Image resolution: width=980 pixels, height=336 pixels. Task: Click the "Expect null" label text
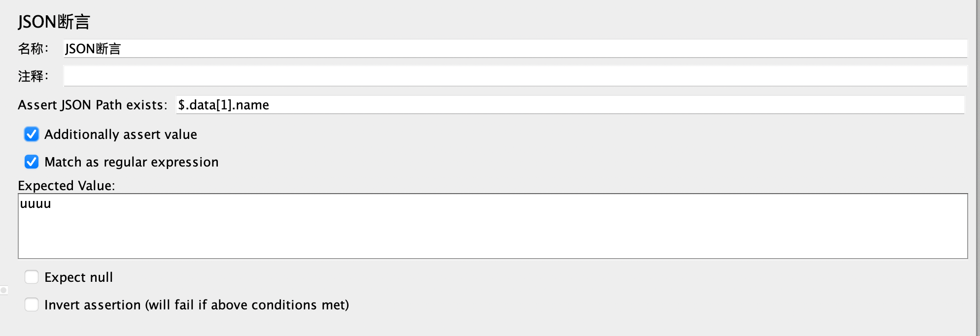pos(78,277)
